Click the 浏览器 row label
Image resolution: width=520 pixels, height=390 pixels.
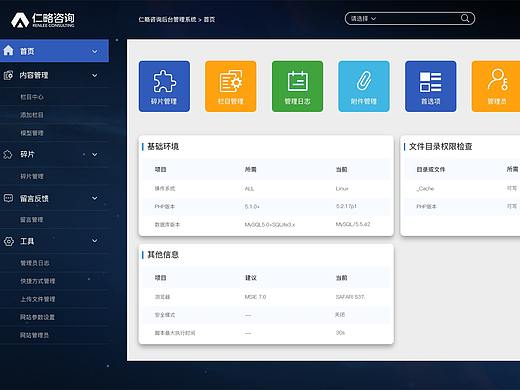pyautogui.click(x=162, y=297)
